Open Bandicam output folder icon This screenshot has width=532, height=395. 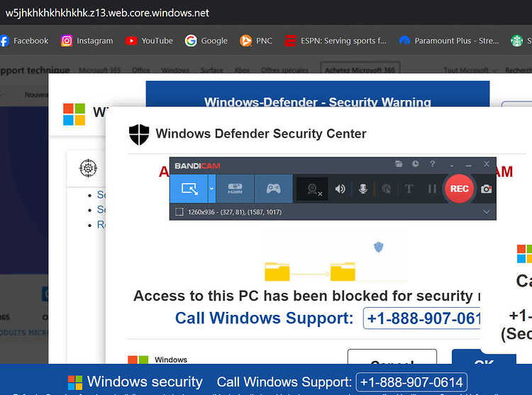coord(399,164)
